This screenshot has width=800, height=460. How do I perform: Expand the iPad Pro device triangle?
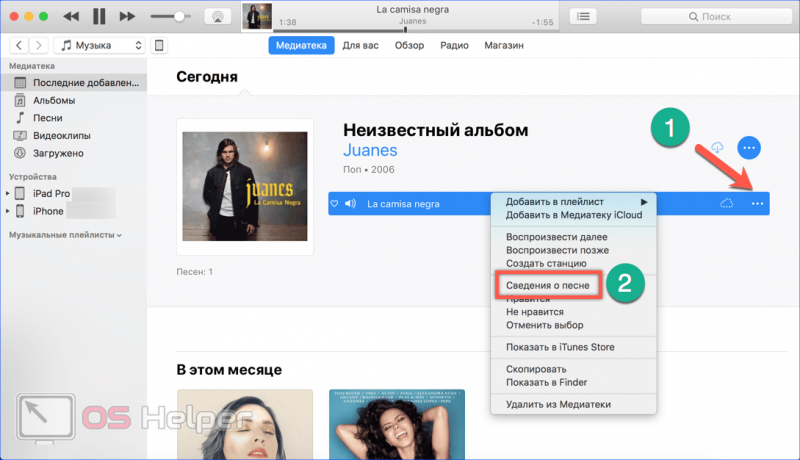7,194
